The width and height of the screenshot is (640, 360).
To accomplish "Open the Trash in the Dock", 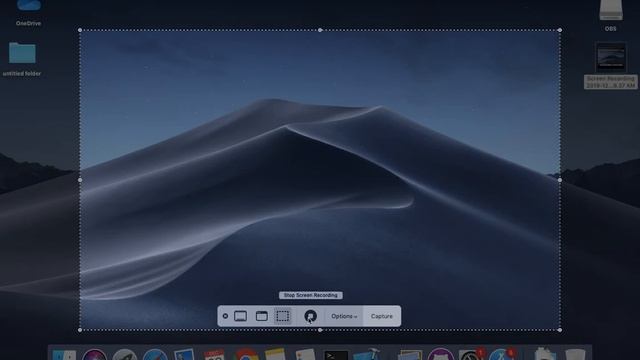I will (575, 354).
